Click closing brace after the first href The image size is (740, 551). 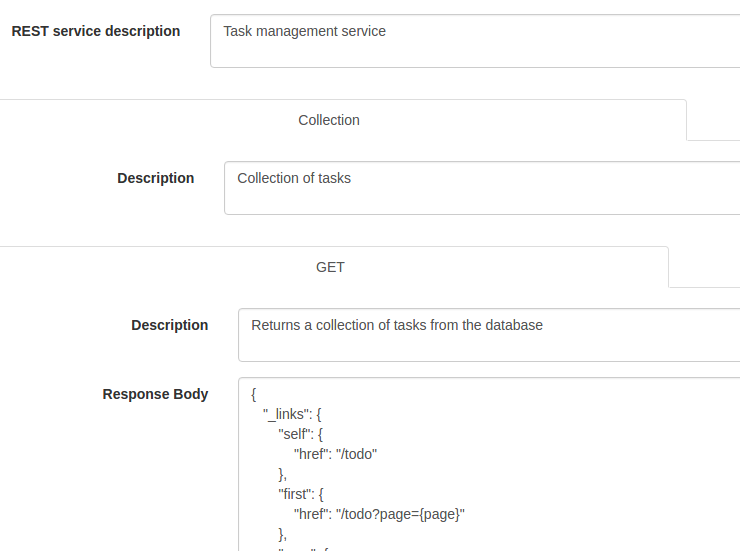(282, 534)
